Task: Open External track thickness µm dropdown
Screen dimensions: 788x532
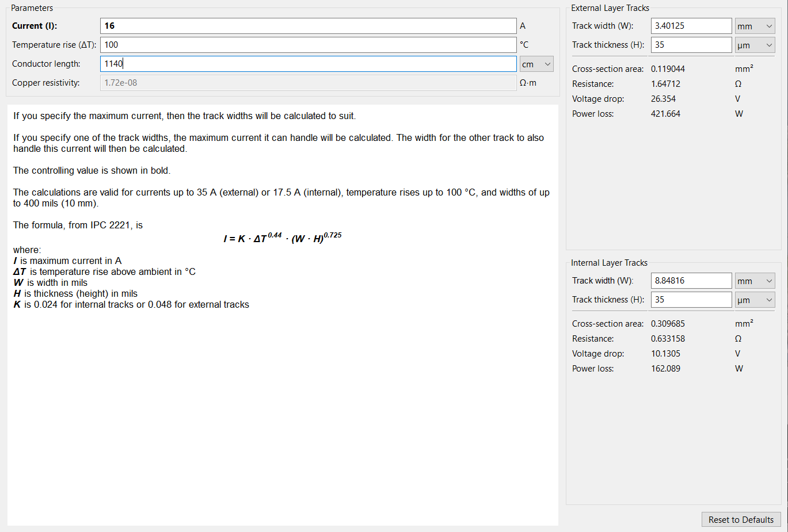Action: [x=755, y=45]
